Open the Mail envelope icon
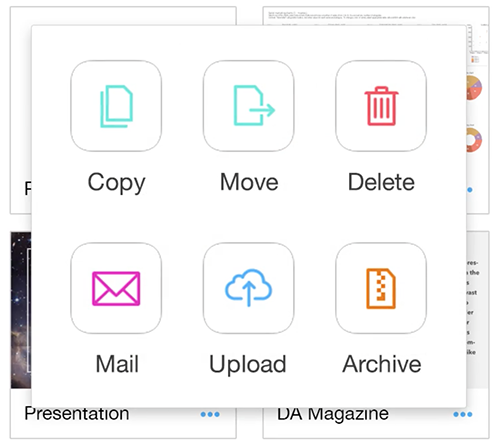This screenshot has height=446, width=500. click(x=116, y=288)
